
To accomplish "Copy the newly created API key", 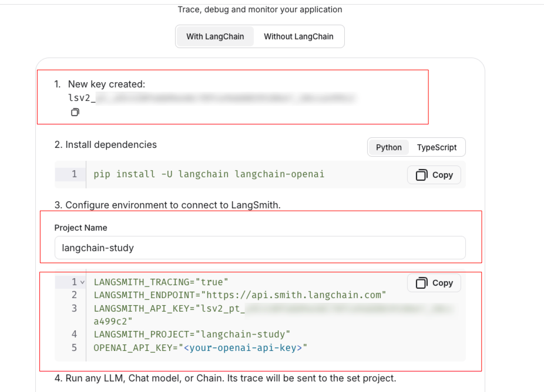I will [x=75, y=112].
